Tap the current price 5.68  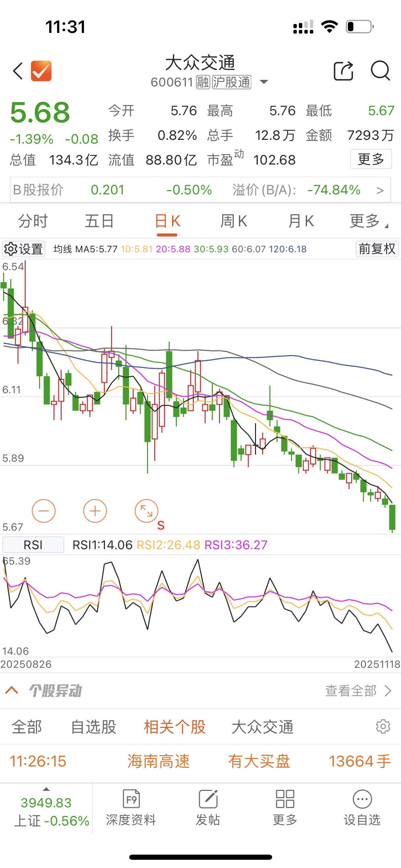click(x=40, y=112)
